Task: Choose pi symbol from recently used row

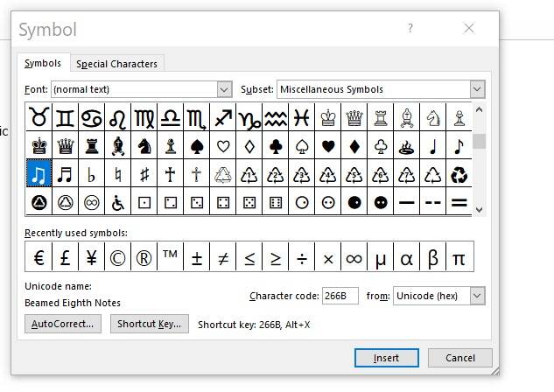Action: (459, 257)
